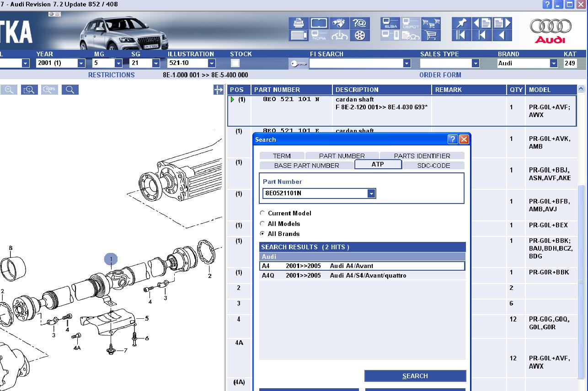Viewport: 588px width, 391px height.
Task: Expand Part Number combo box in Search
Action: coord(371,193)
